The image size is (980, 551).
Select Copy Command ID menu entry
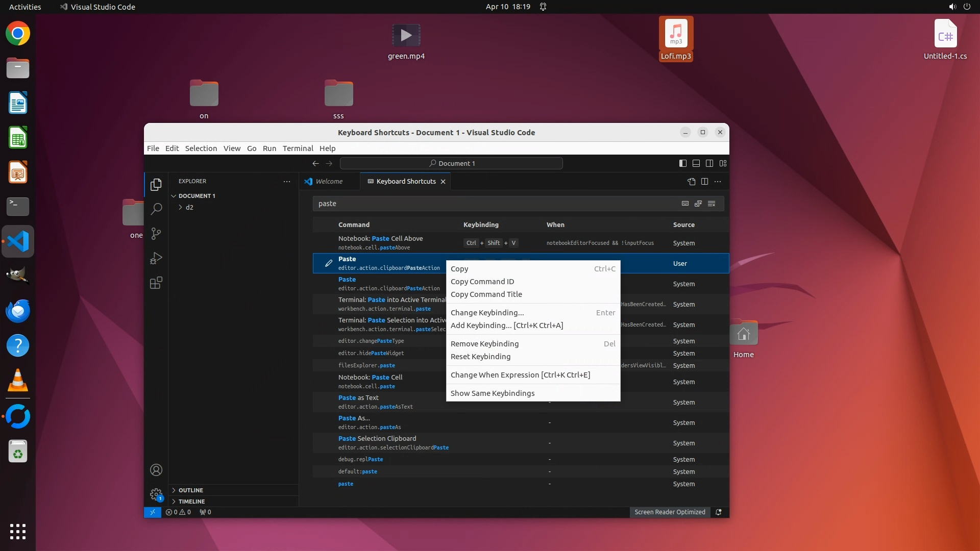tap(482, 282)
